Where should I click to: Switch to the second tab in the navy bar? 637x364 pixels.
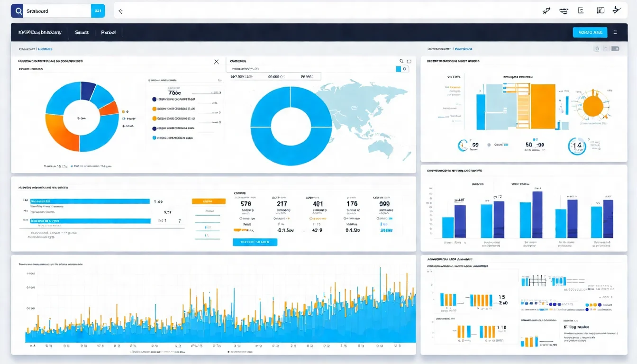click(82, 33)
